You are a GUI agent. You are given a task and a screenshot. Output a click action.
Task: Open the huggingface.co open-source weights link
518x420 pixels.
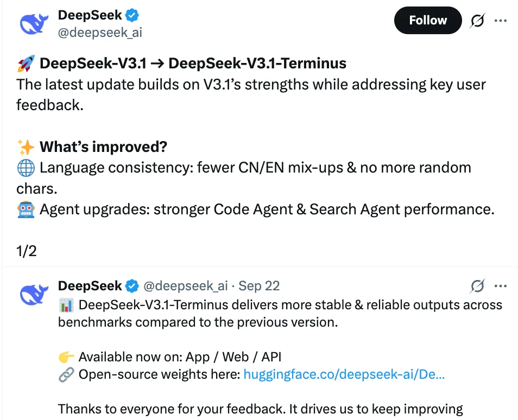344,374
